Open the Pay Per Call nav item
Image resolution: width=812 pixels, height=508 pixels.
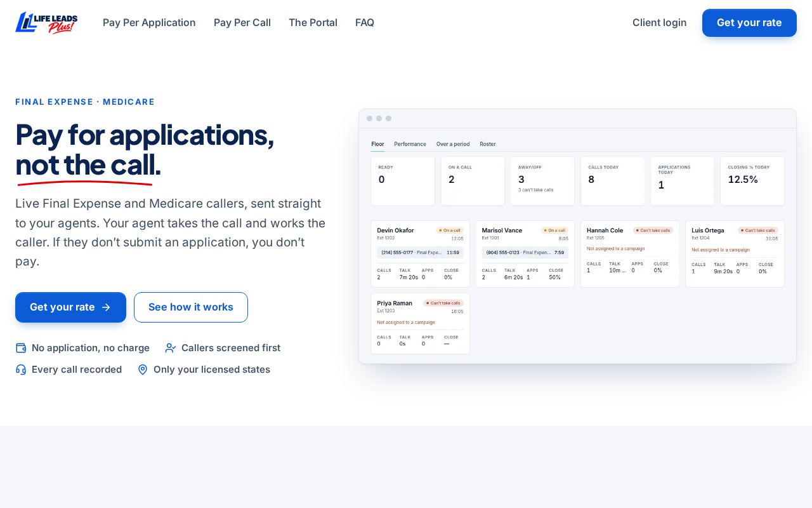[x=242, y=23]
